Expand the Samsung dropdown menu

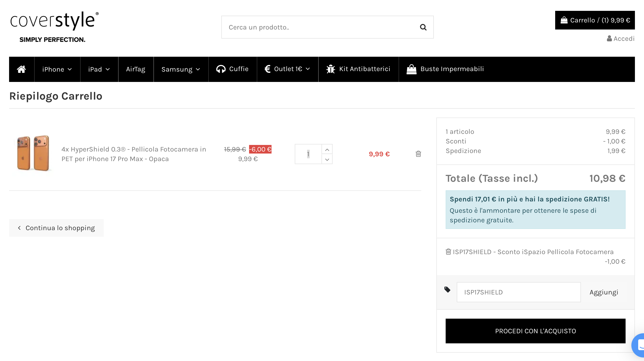click(181, 69)
